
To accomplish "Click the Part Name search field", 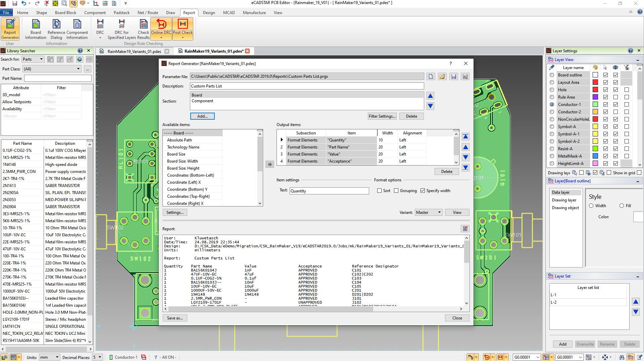I will (x=58, y=78).
